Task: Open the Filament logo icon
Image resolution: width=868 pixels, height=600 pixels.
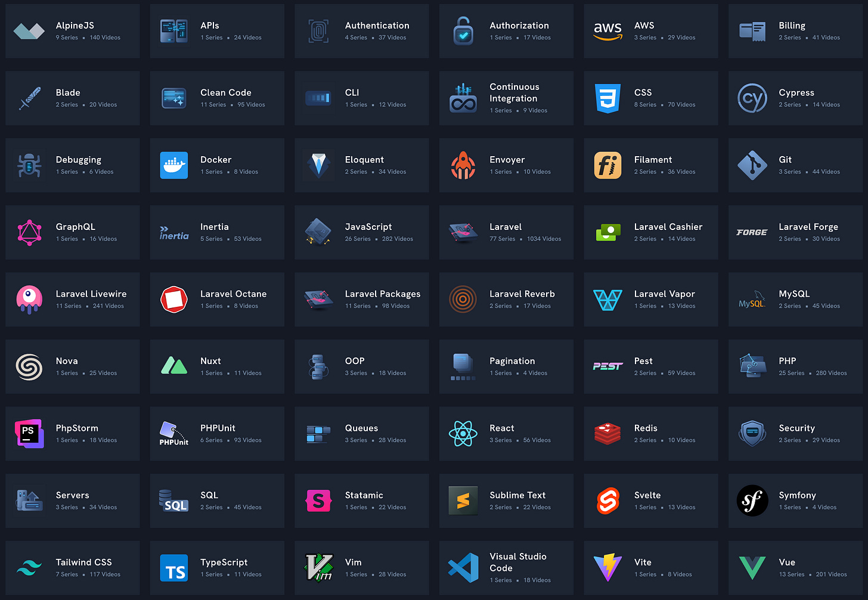Action: click(x=607, y=166)
